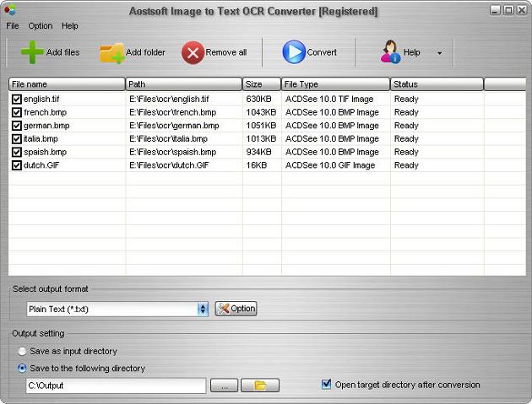Click the 1051KB size cell

[261, 126]
